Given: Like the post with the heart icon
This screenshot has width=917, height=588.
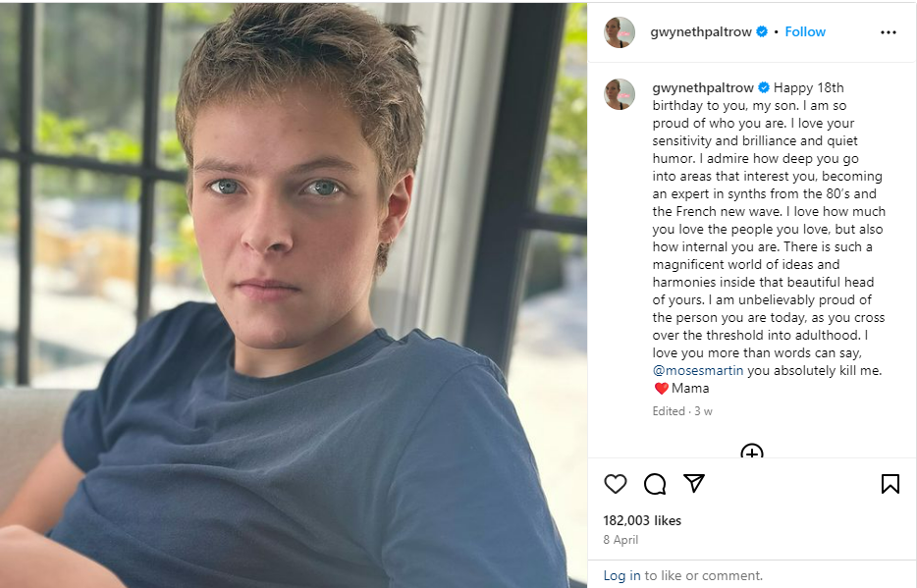Looking at the screenshot, I should click(x=616, y=483).
